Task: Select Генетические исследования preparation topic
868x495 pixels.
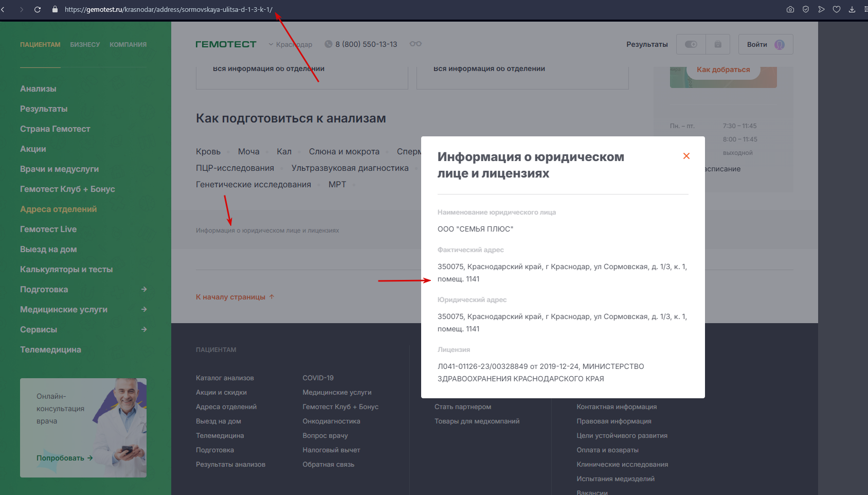Action: [x=254, y=184]
